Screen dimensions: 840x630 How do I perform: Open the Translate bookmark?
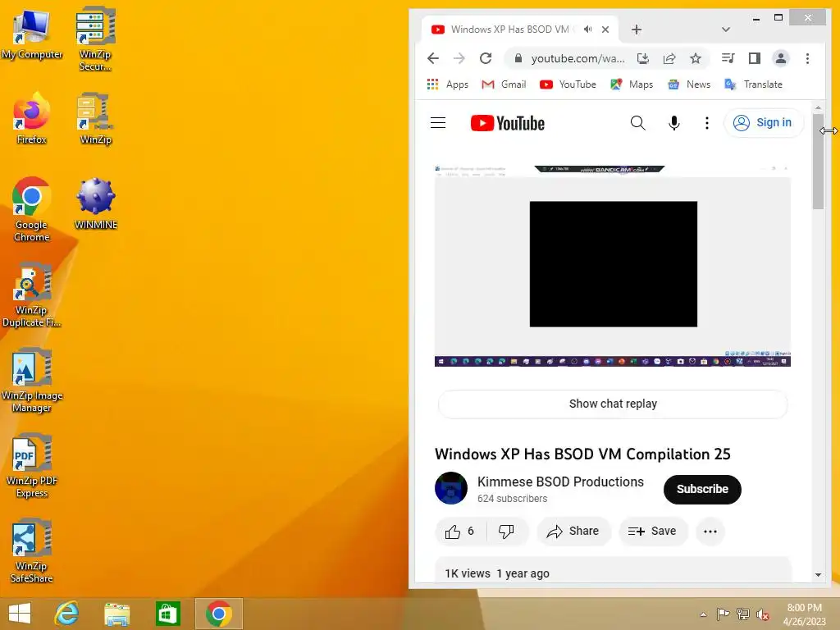point(753,84)
